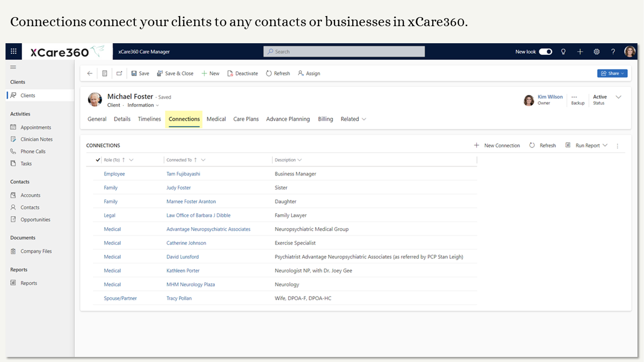Go back with the arrow icon
644x362 pixels.
[90, 73]
